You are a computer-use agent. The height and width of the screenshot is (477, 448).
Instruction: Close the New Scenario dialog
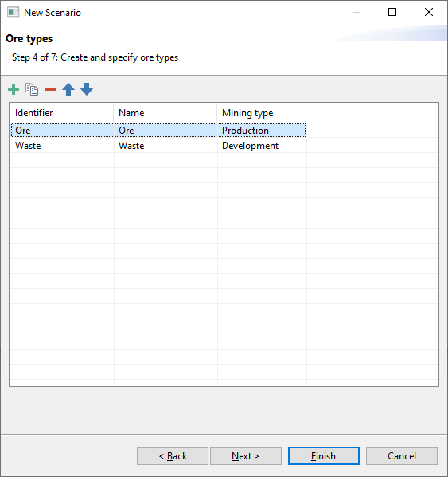[429, 12]
